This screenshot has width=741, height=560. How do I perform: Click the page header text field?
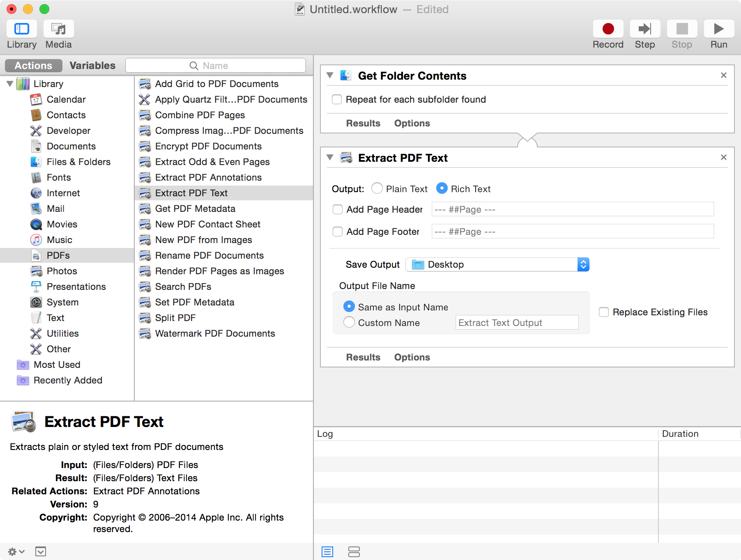point(573,209)
